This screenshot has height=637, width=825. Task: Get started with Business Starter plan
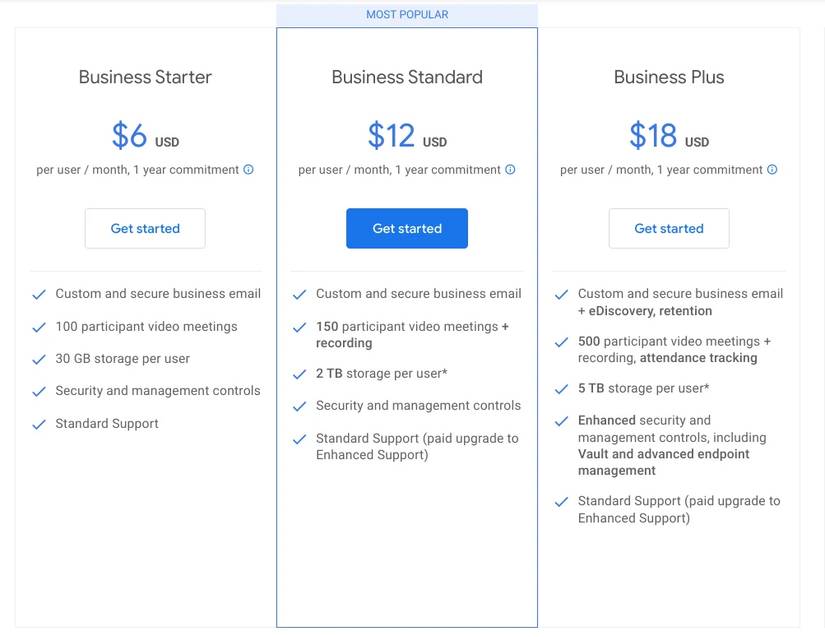tap(145, 228)
